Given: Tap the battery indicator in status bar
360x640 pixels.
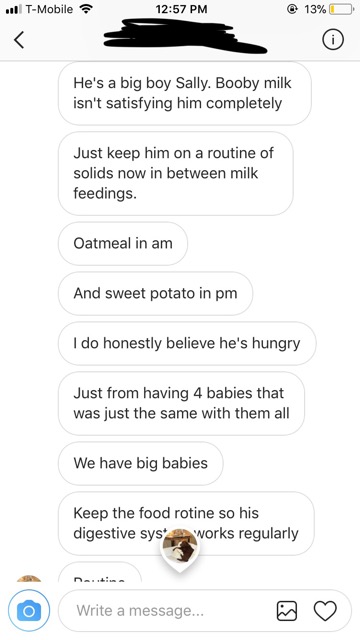Looking at the screenshot, I should click(342, 9).
